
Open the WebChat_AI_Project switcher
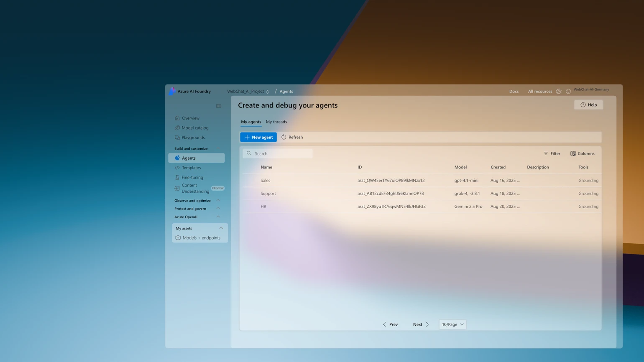pyautogui.click(x=248, y=91)
